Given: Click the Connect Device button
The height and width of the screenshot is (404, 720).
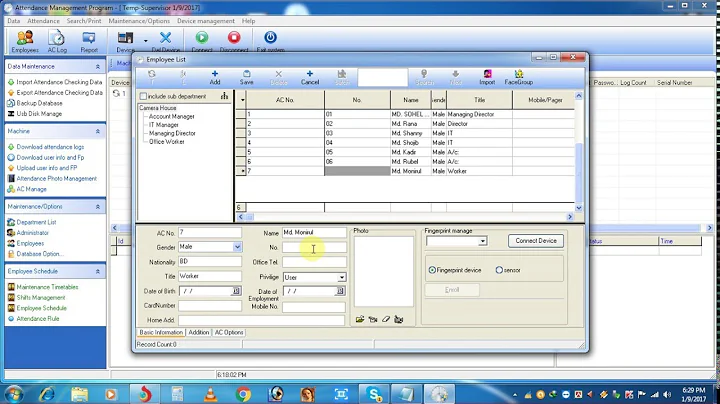Looking at the screenshot, I should (536, 241).
